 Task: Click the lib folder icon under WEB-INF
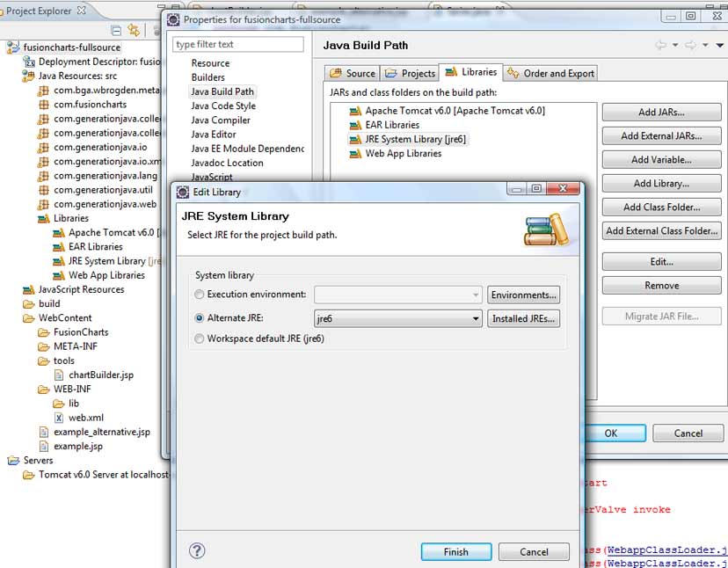tap(59, 404)
